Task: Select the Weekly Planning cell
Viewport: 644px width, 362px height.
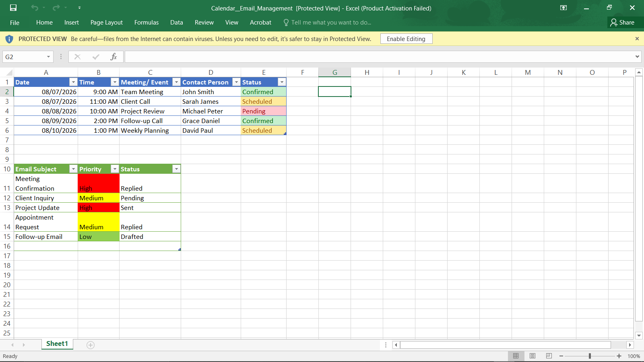Action: coord(150,130)
